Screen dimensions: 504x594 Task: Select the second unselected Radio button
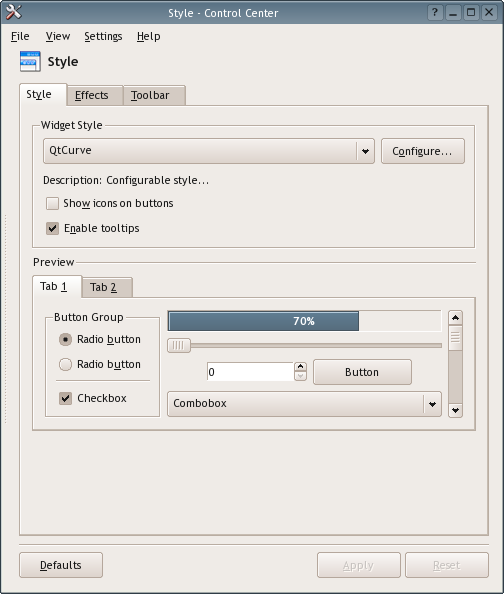(x=65, y=364)
